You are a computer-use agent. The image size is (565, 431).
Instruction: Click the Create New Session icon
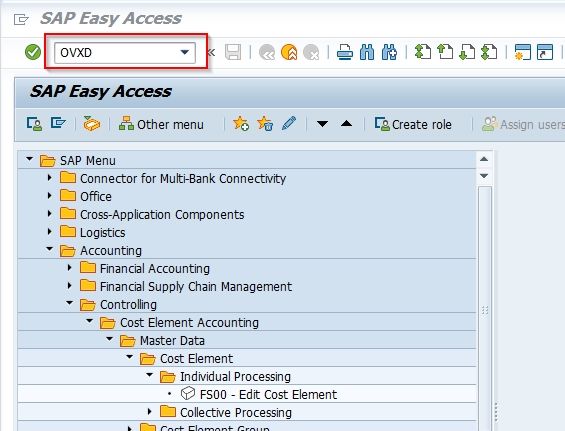(522, 52)
